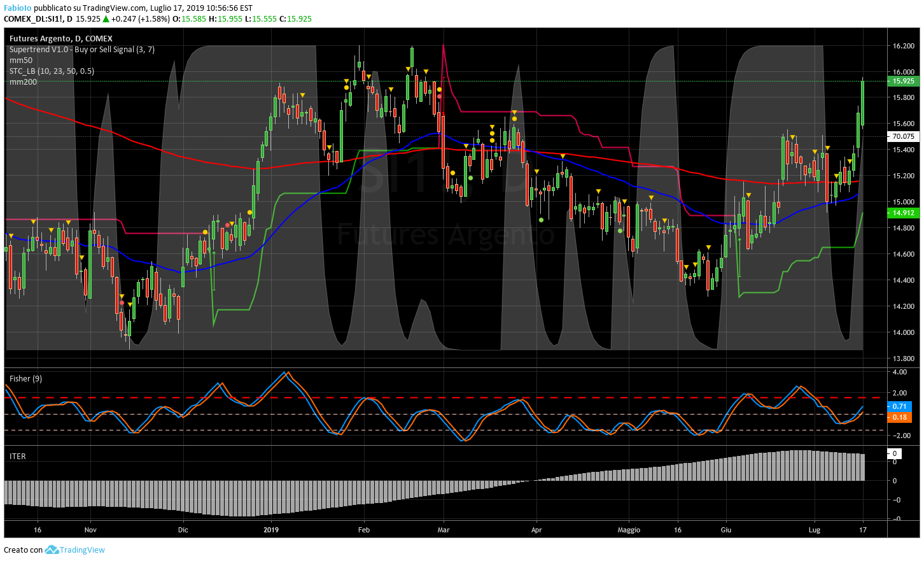
Task: Select the Futures Argento, D, COMEX legend
Action: click(61, 39)
